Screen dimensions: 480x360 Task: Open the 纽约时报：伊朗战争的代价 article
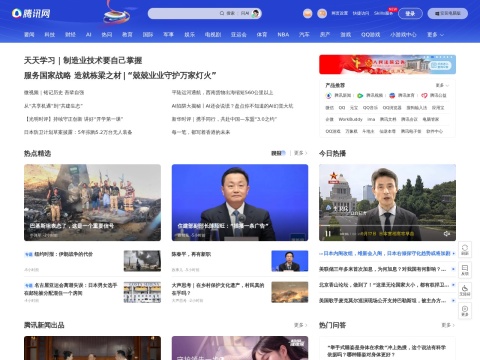pos(64,254)
